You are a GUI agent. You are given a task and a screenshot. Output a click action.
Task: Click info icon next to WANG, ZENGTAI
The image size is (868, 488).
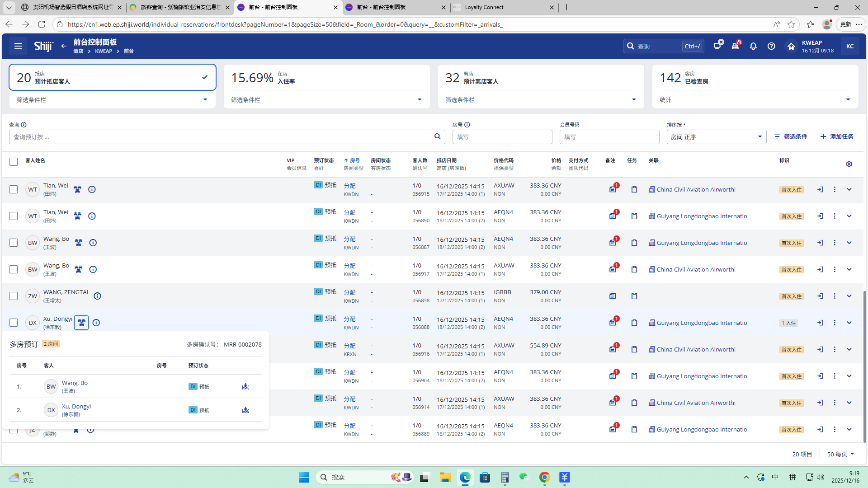click(x=97, y=296)
